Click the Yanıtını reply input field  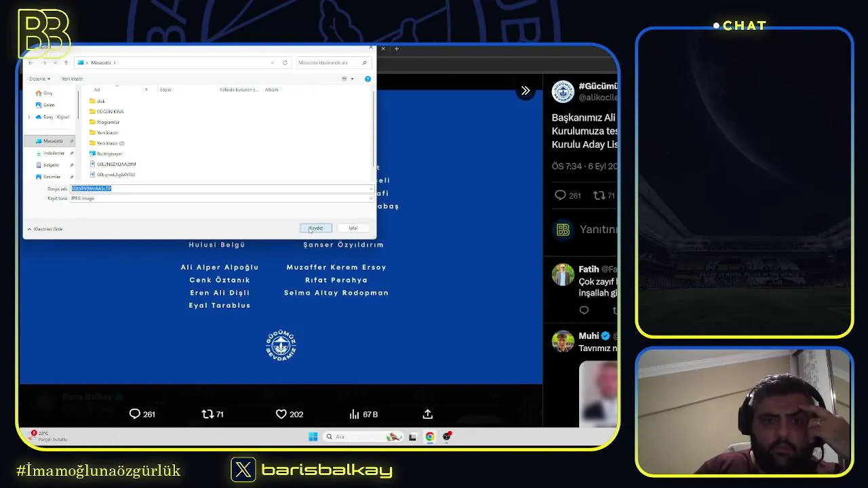coord(597,230)
